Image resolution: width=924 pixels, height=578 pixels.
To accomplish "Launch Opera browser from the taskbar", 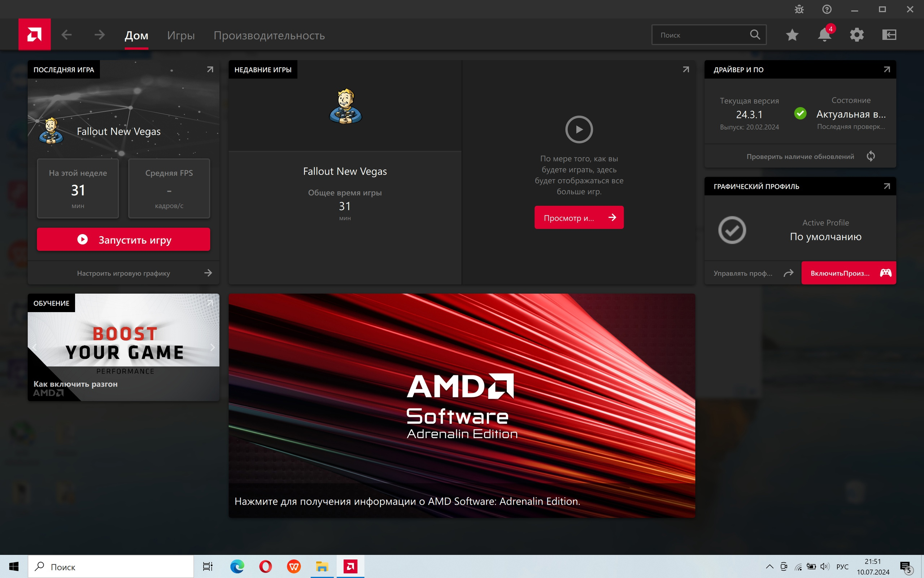I will 265,566.
